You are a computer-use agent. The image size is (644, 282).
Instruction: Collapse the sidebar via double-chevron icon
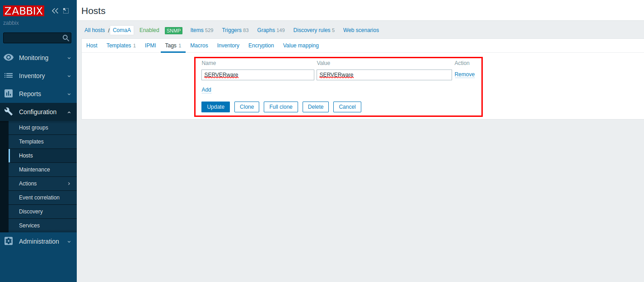[54, 10]
